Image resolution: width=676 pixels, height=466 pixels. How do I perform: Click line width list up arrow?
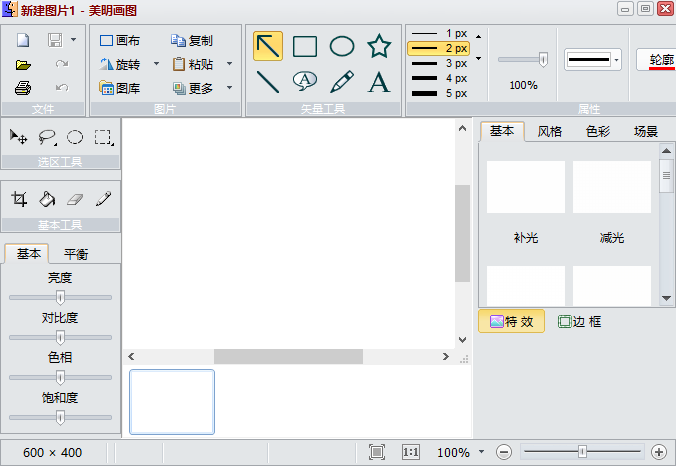click(x=479, y=37)
